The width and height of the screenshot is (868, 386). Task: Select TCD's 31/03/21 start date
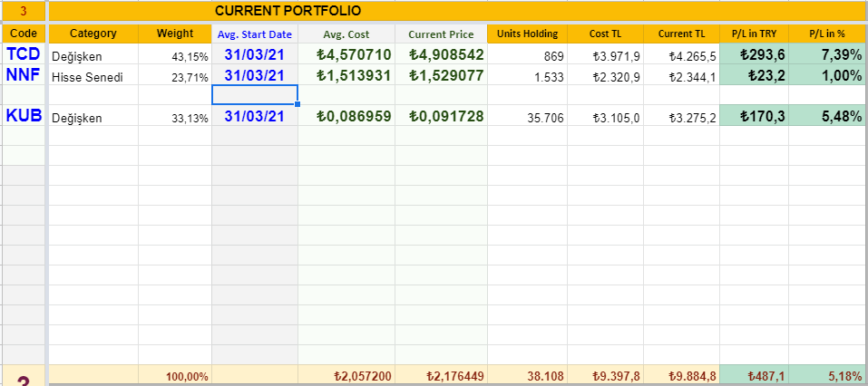(255, 54)
